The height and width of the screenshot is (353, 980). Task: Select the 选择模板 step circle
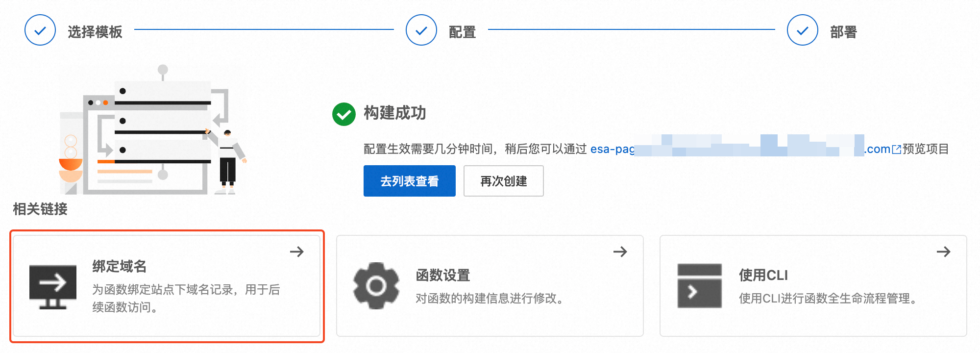tap(40, 30)
